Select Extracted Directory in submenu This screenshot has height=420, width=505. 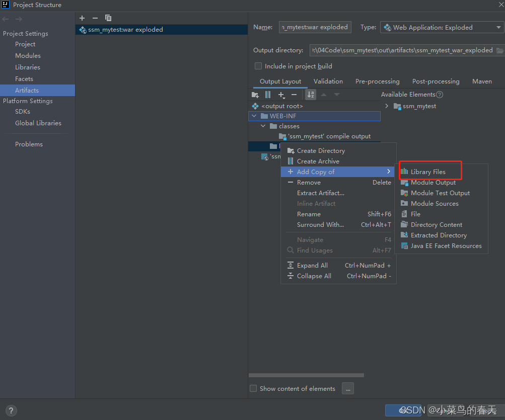(441, 235)
